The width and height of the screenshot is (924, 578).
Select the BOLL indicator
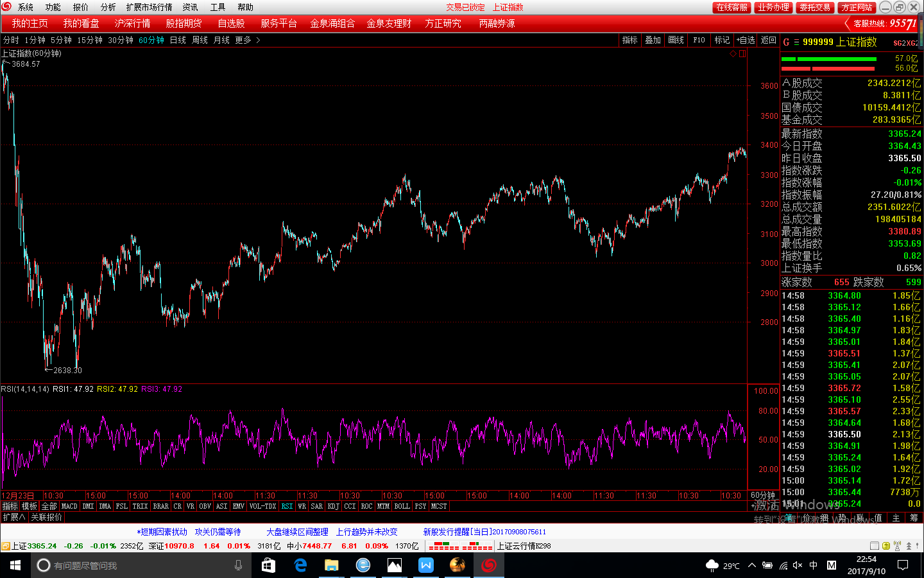point(402,507)
